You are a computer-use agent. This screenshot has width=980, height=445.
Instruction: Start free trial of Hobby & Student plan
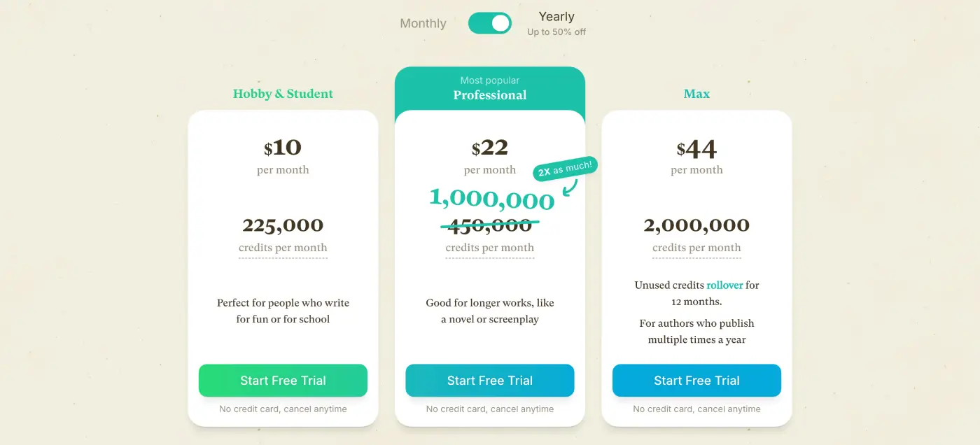pyautogui.click(x=283, y=380)
